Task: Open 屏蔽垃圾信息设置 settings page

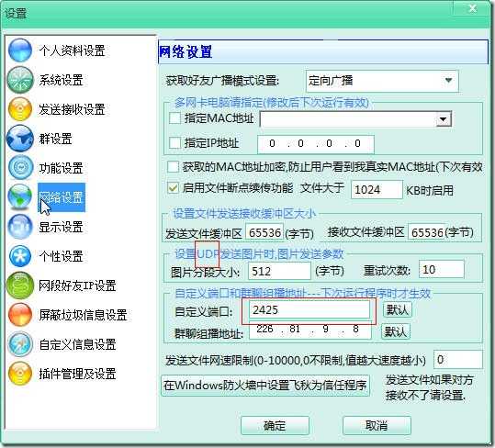Action: tap(83, 315)
